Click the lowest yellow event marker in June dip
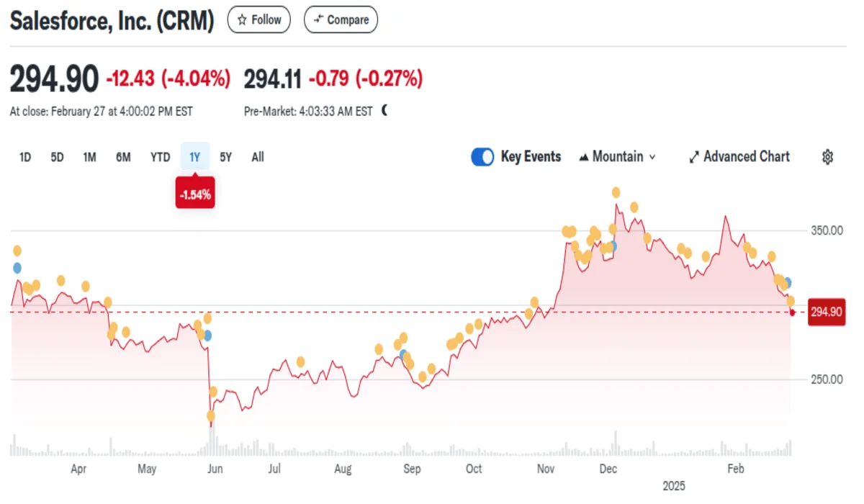 [x=211, y=415]
